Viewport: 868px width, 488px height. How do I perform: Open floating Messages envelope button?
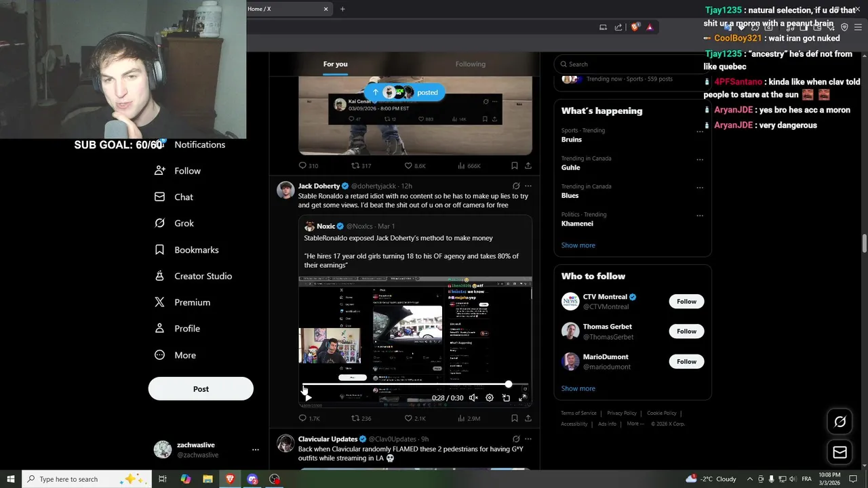point(840,452)
